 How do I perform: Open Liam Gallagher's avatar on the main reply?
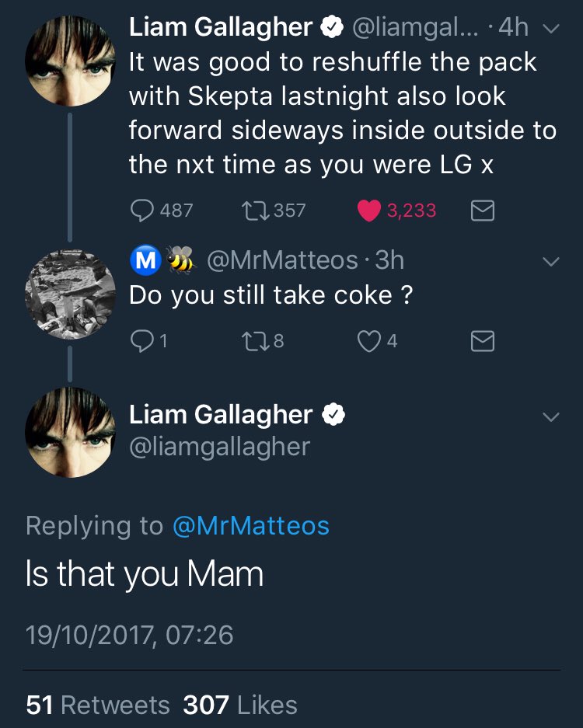[70, 432]
